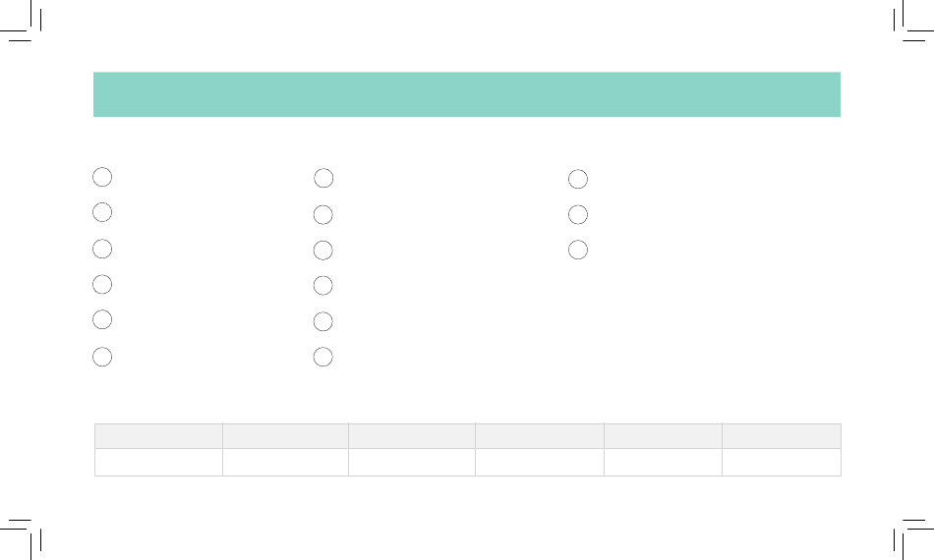Select the bottom circle in the right column

click(x=578, y=250)
